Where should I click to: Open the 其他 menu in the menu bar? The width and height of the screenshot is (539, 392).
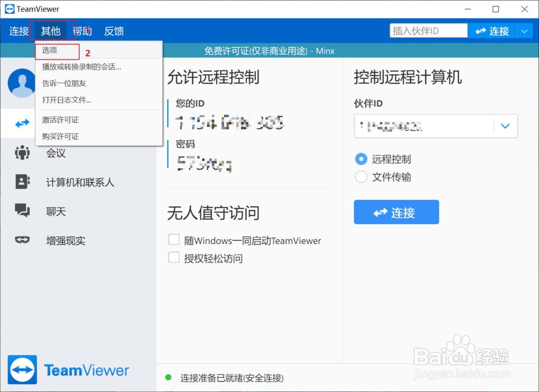coord(51,31)
